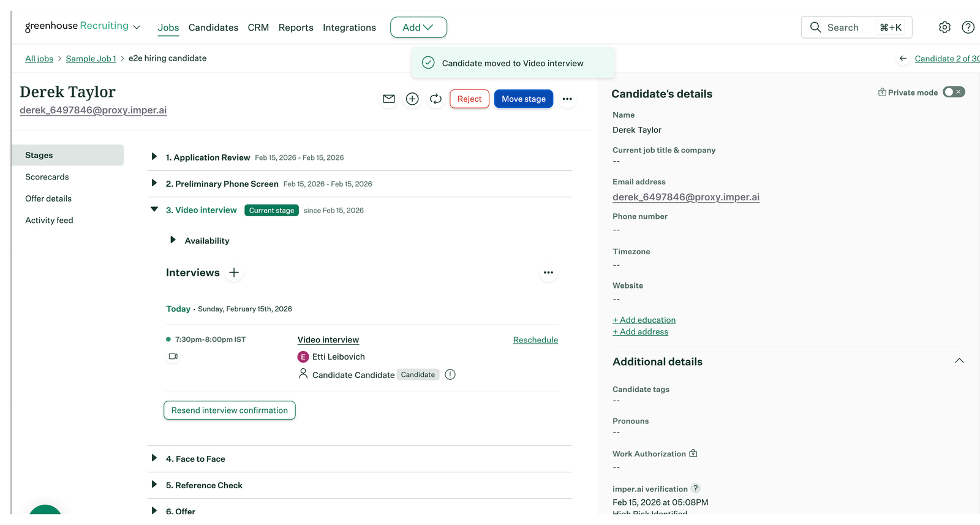Collapse the Additional details section
The width and height of the screenshot is (980, 525).
click(x=959, y=361)
